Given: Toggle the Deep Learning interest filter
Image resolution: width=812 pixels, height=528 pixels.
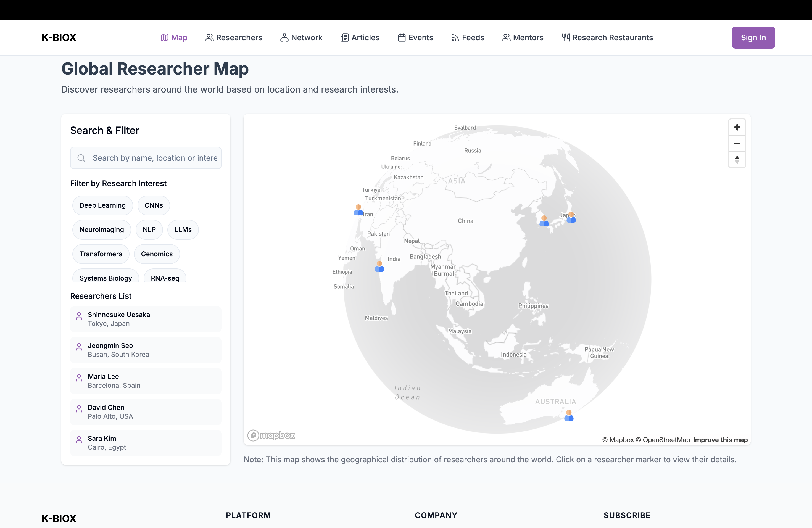Looking at the screenshot, I should (x=102, y=205).
